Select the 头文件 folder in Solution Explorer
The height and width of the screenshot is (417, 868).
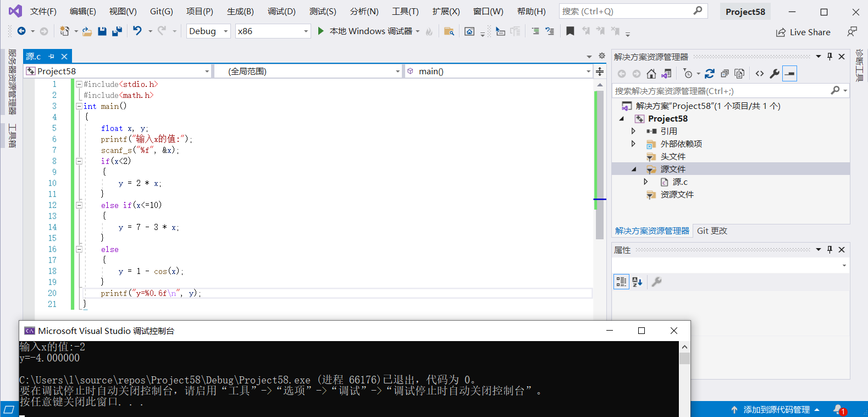click(673, 156)
